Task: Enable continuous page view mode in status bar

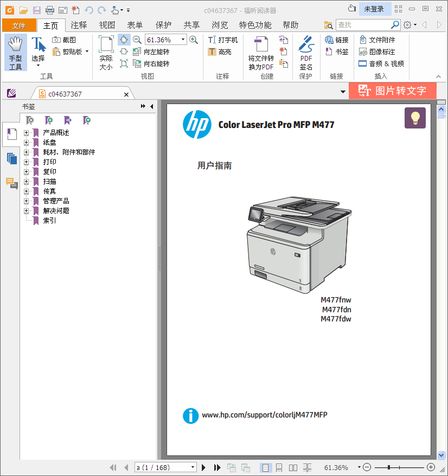Action: [x=279, y=467]
